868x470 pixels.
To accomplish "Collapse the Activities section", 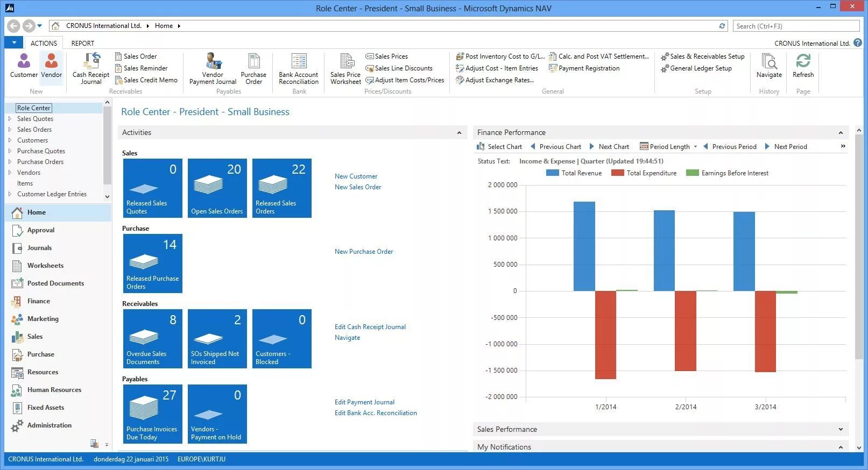I will (459, 132).
